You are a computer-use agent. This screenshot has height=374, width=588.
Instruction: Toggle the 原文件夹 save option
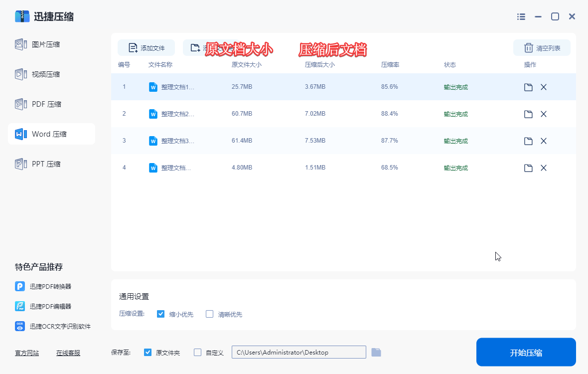pos(148,352)
